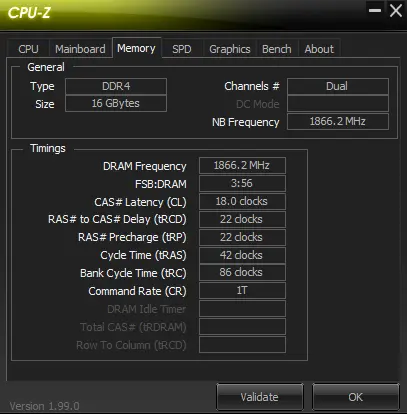The height and width of the screenshot is (414, 407).
Task: Minimize the CPU-Z window
Action: coord(375,11)
